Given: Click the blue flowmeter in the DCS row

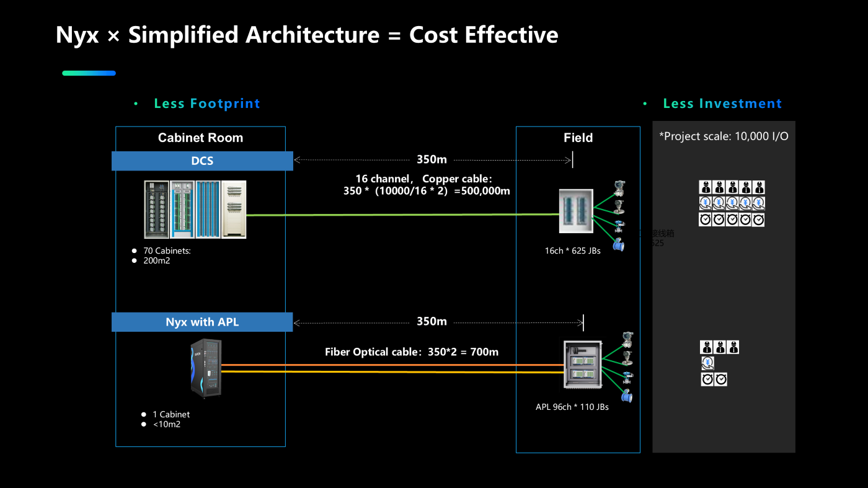Looking at the screenshot, I should pyautogui.click(x=618, y=244).
